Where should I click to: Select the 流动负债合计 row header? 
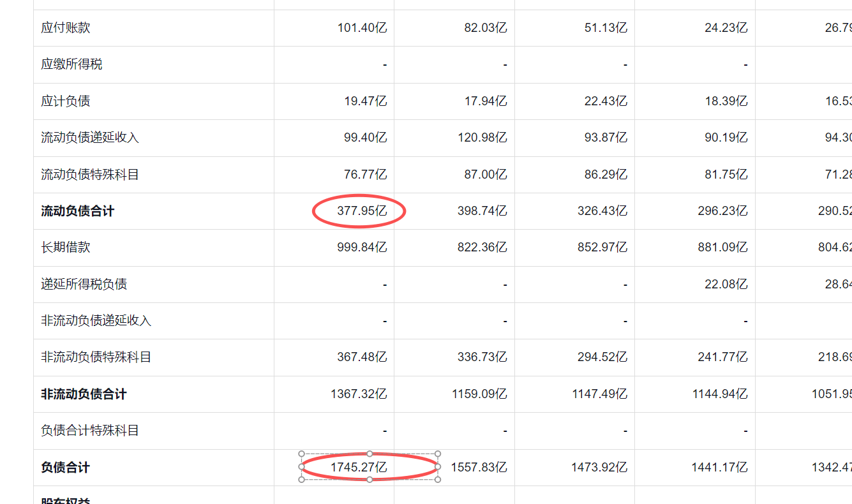pos(78,211)
